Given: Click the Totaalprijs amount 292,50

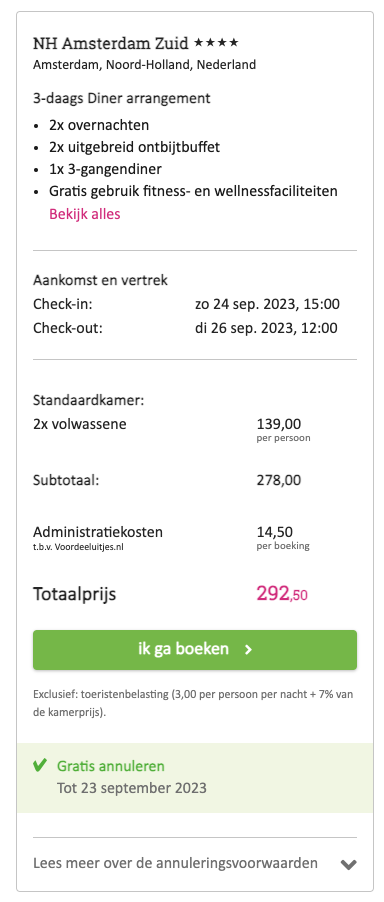Looking at the screenshot, I should tap(282, 594).
